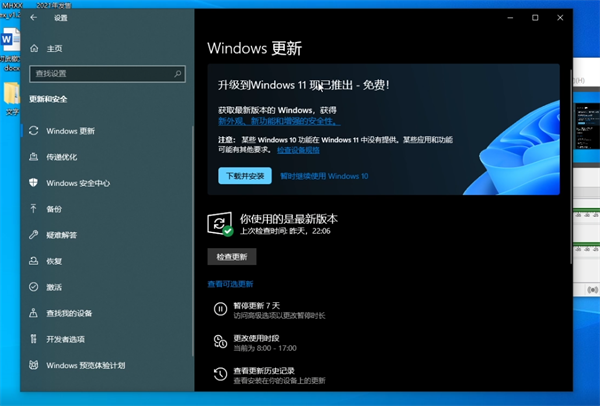Viewport: 600px width, 406px height.
Task: Click the back arrow in Settings header
Action: [35, 18]
